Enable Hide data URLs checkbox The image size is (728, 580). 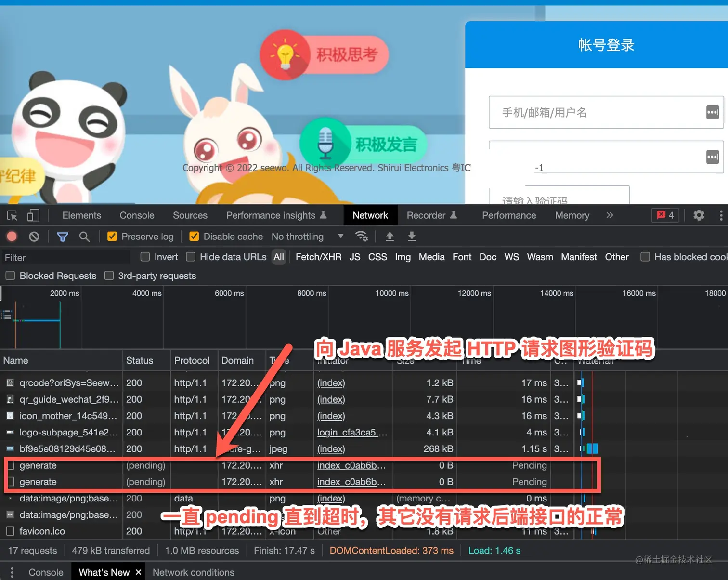[x=191, y=257]
